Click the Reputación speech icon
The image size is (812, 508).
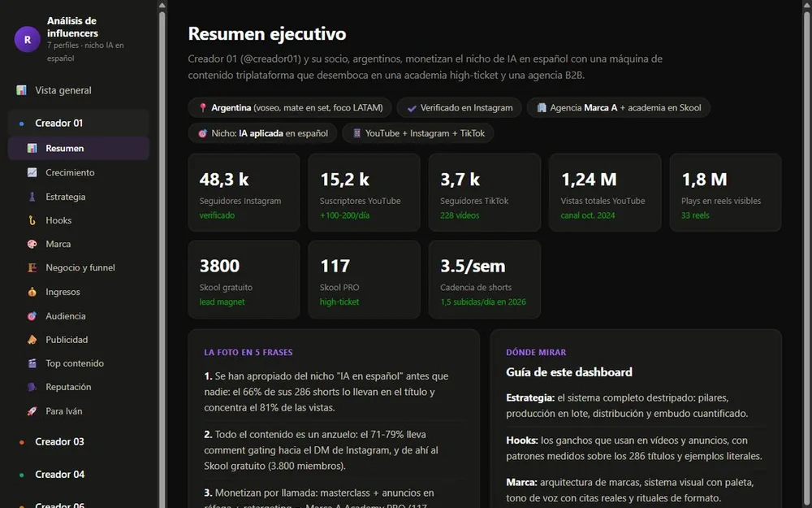(32, 387)
